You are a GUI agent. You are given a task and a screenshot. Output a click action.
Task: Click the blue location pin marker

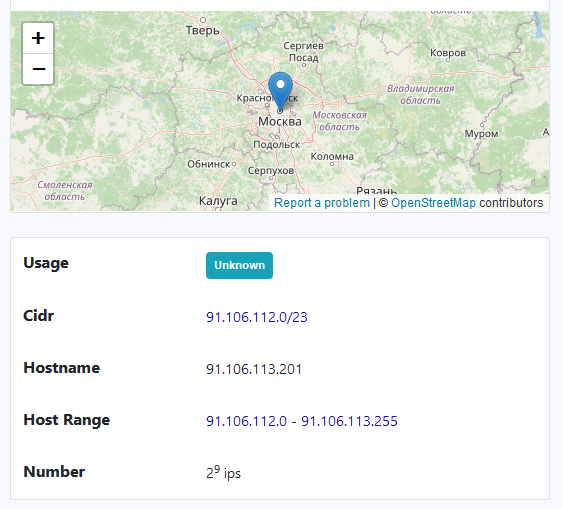tap(280, 92)
